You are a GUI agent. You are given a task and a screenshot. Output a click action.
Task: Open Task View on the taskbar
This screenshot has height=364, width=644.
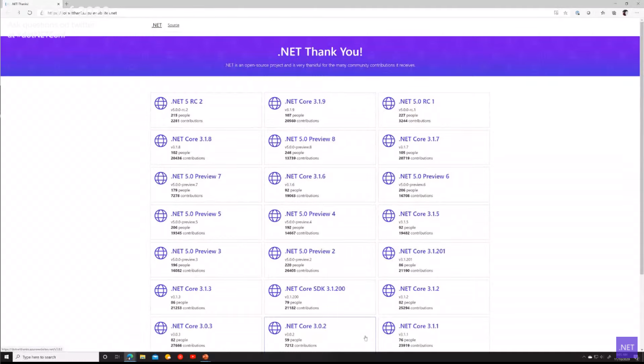[x=117, y=357]
